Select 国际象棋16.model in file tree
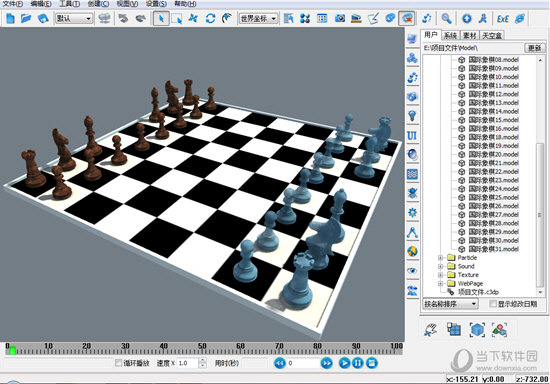Image resolution: width=550 pixels, height=384 pixels. tap(493, 128)
